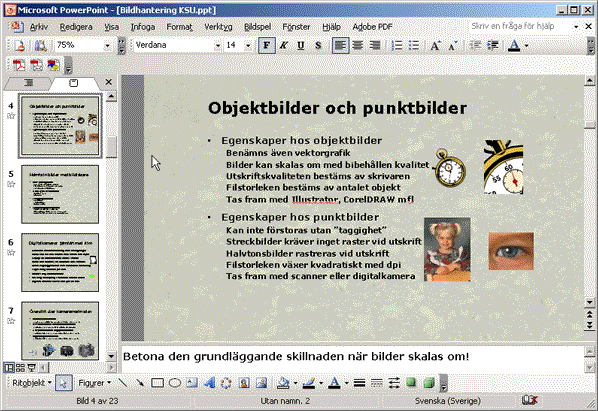Open the fill color dropdown arrow
Screen dimensions: 598x411
pyautogui.click(x=296, y=383)
